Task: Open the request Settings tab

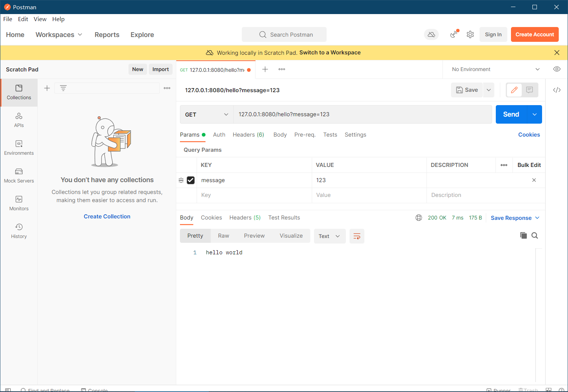Action: tap(355, 135)
